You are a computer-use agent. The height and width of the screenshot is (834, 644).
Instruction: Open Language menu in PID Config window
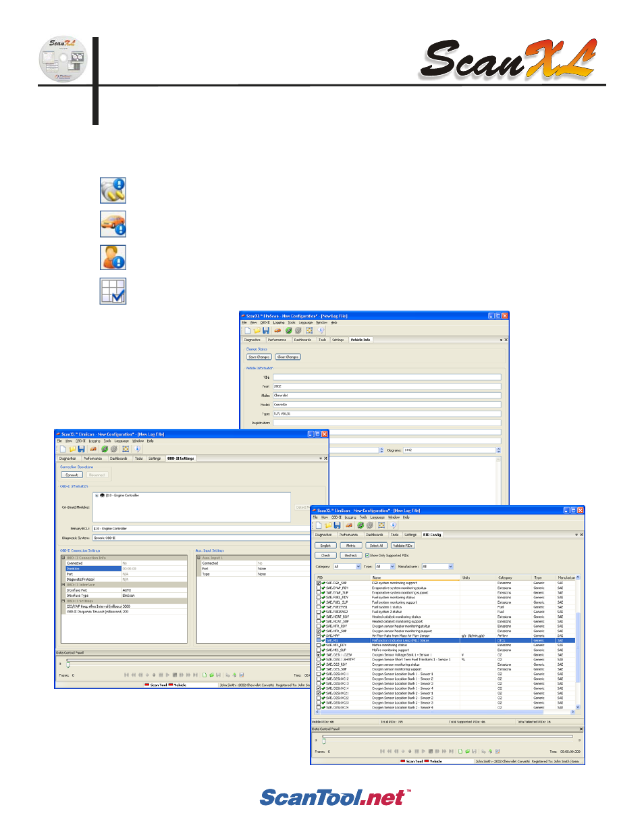[x=377, y=517]
